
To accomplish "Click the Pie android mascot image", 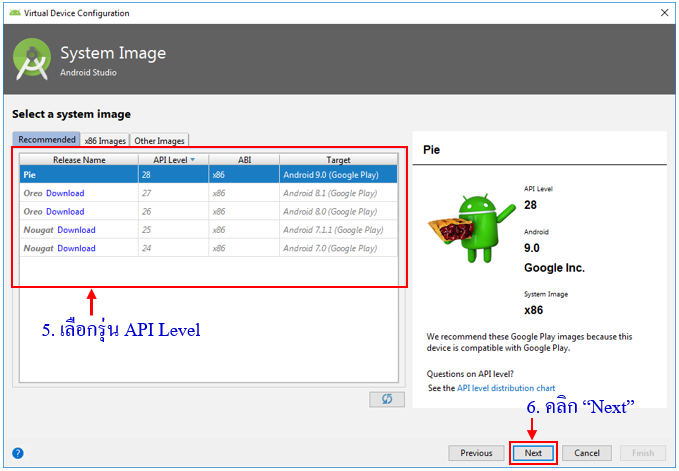I will tap(463, 232).
